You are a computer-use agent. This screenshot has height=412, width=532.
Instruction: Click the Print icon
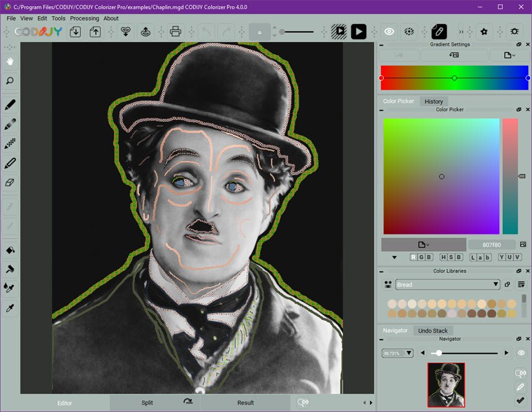(176, 32)
